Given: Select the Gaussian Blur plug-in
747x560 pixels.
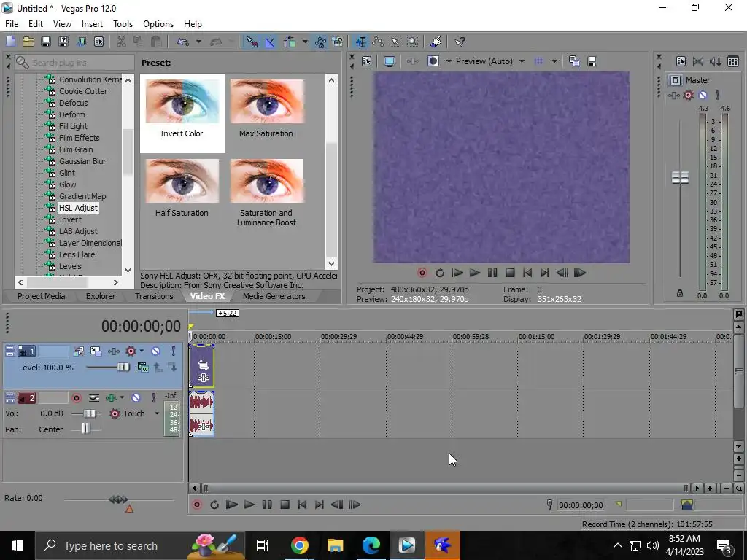Looking at the screenshot, I should tap(82, 161).
